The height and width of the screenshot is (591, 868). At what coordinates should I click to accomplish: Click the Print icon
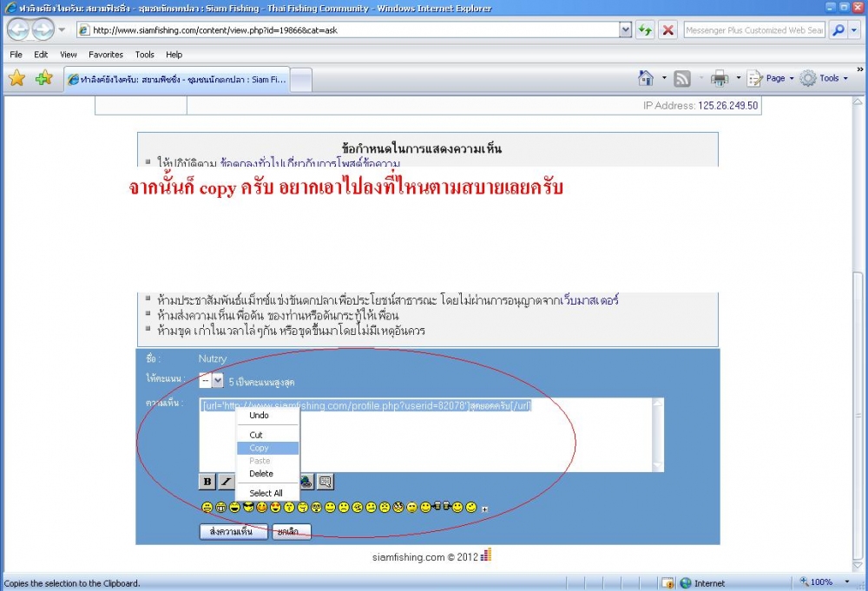tap(719, 79)
